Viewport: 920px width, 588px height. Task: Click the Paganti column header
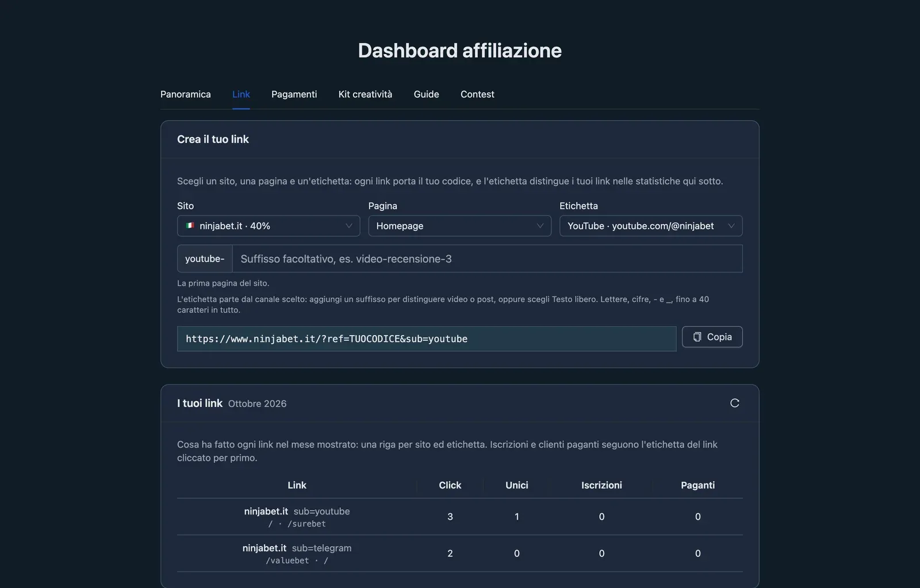coord(697,485)
